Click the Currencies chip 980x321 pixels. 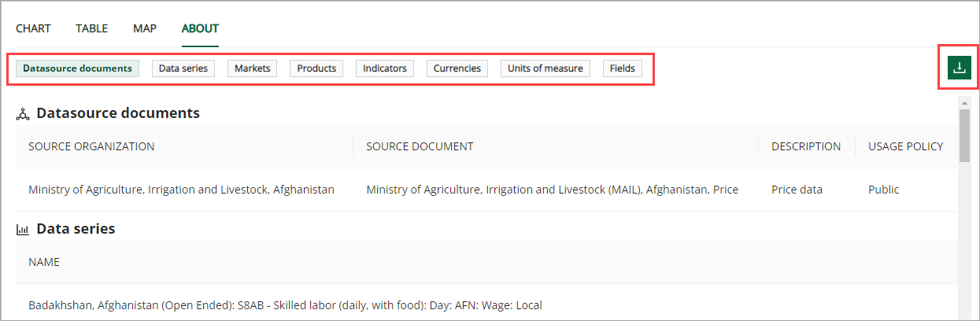click(457, 68)
